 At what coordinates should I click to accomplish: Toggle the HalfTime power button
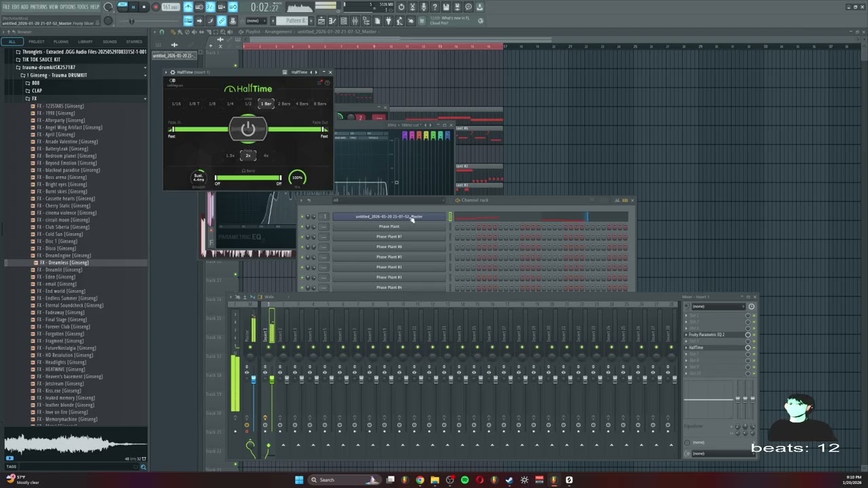[248, 129]
